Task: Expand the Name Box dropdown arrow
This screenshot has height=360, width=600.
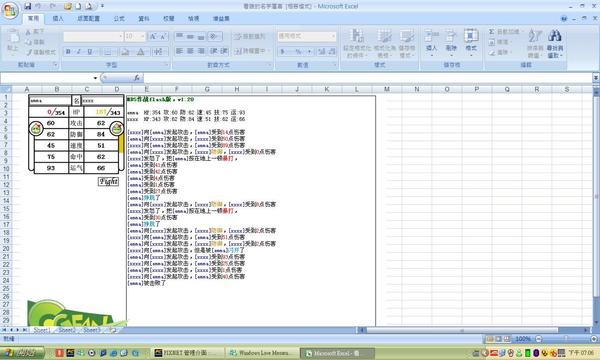Action: click(x=95, y=78)
